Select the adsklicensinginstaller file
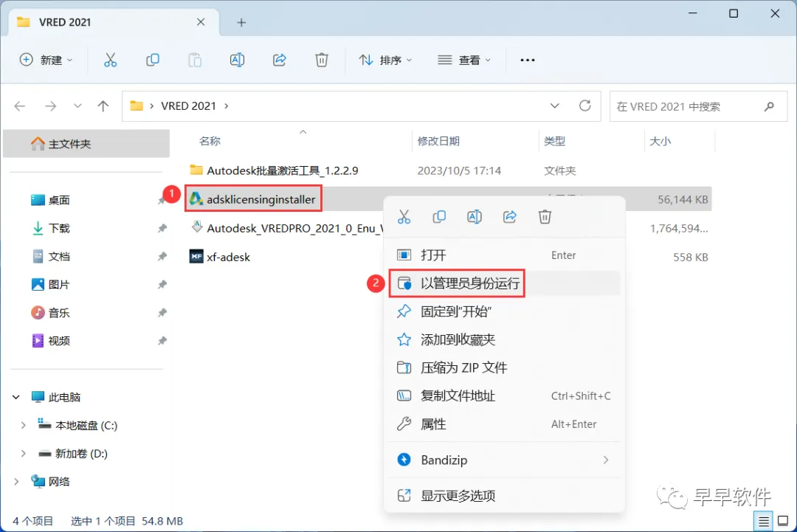This screenshot has height=532, width=797. (261, 199)
